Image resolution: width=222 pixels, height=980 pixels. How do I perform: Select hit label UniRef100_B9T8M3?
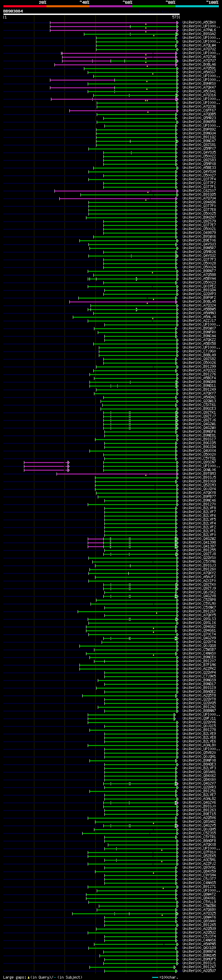pyautogui.click(x=199, y=473)
